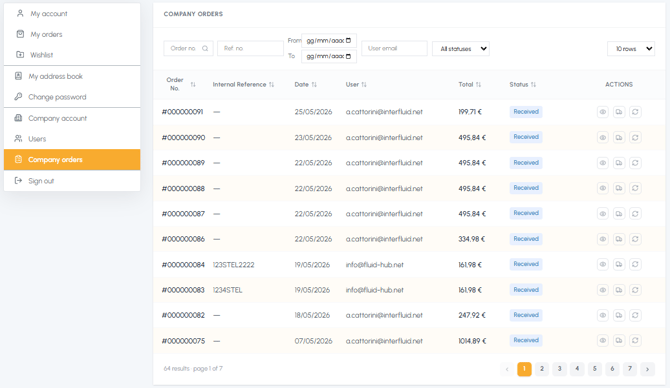Click the middle action icon for order #000000083

click(619, 290)
